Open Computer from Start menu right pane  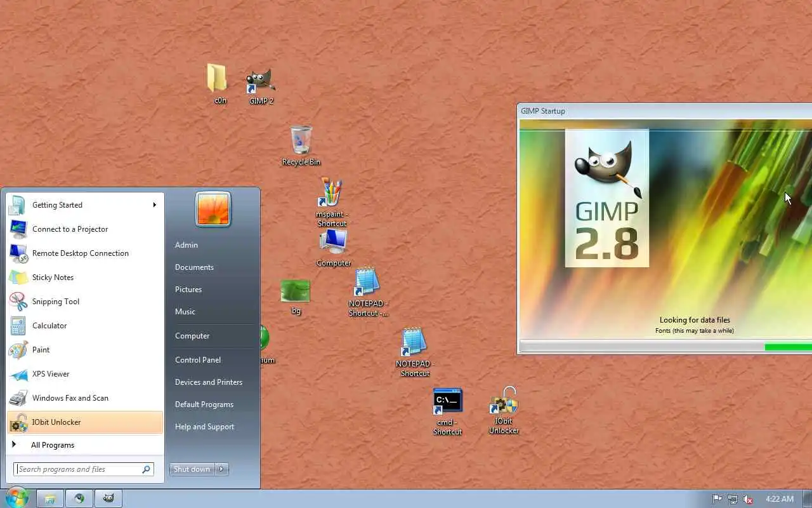(x=213, y=336)
